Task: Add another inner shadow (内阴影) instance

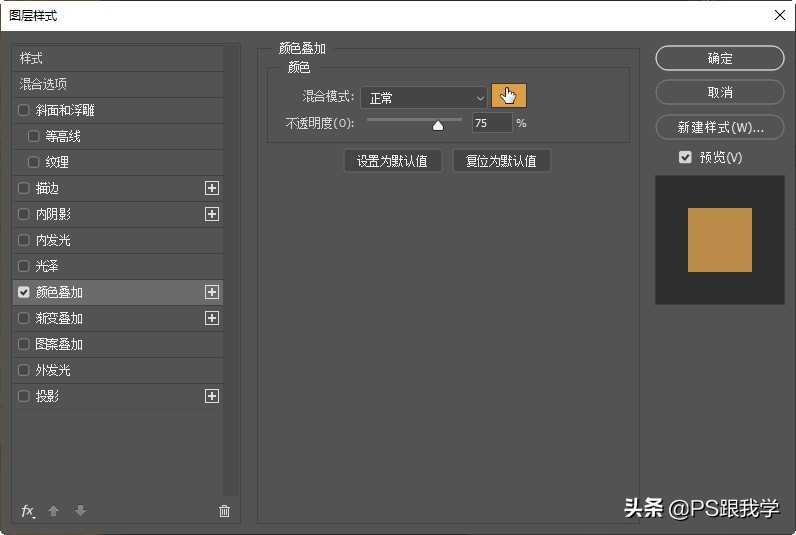Action: (212, 214)
